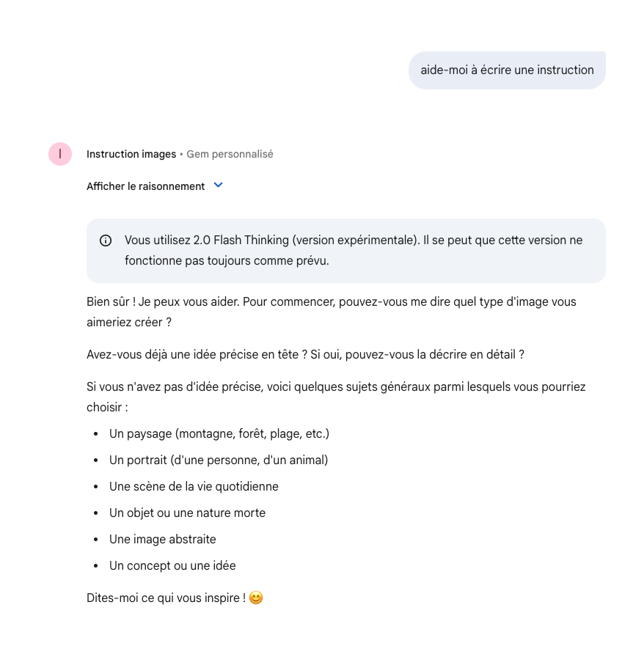Click the bullet point before "Un paysage"
Screen dimensions: 644x657
(x=96, y=434)
